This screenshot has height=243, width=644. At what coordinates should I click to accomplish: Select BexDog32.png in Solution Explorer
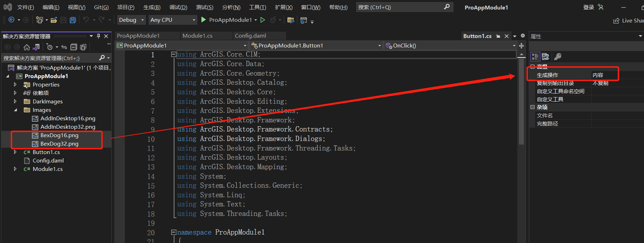click(59, 144)
